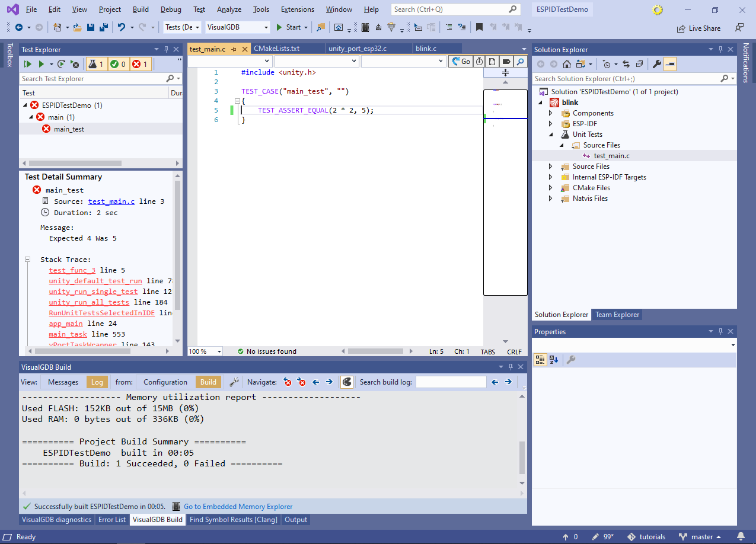Click the Find in Files toolbar icon

click(321, 27)
